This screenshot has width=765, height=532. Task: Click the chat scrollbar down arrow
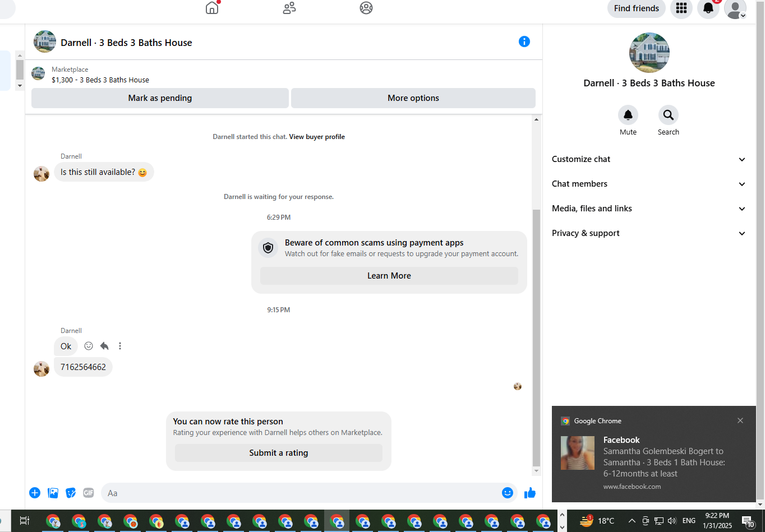(x=536, y=471)
